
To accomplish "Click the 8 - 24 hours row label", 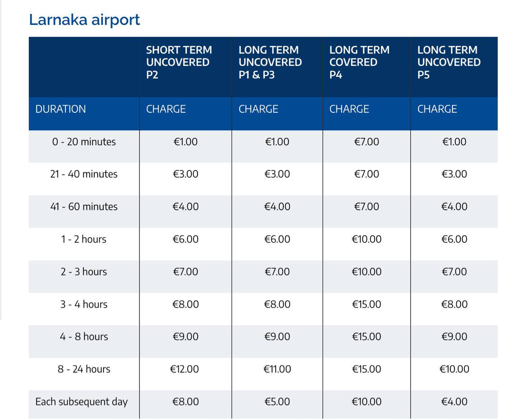I will [x=84, y=369].
